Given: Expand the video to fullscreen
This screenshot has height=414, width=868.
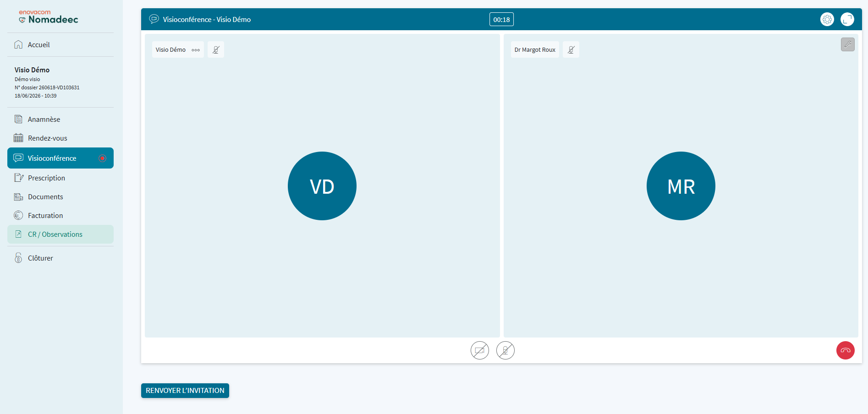Looking at the screenshot, I should click(847, 19).
